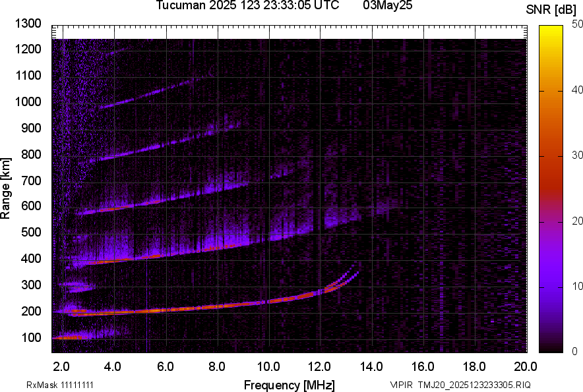
Task: Click the range tick label '900'
Action: pos(31,128)
